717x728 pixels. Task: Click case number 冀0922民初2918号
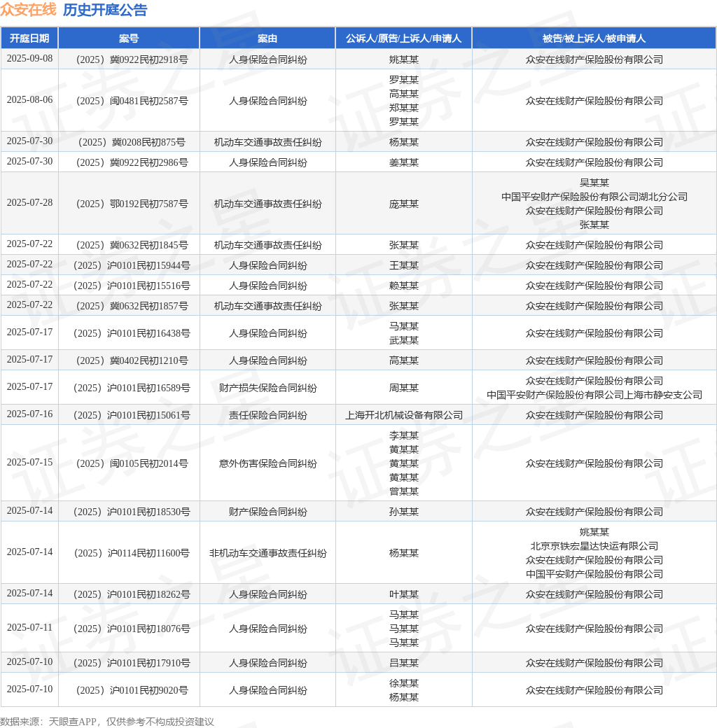tap(132, 59)
